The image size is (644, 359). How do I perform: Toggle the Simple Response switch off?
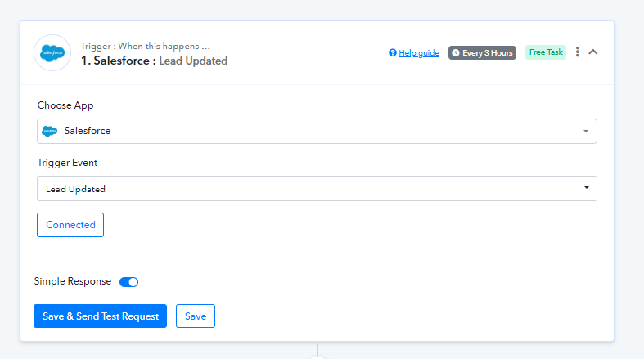coord(128,282)
